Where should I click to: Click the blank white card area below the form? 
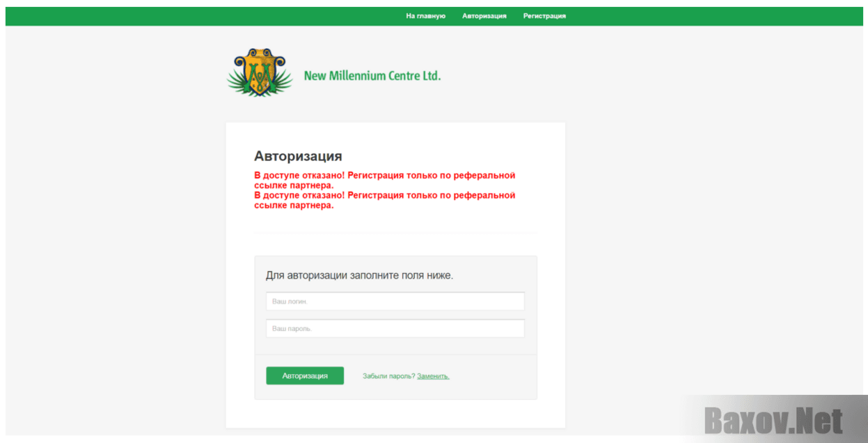pos(395,414)
